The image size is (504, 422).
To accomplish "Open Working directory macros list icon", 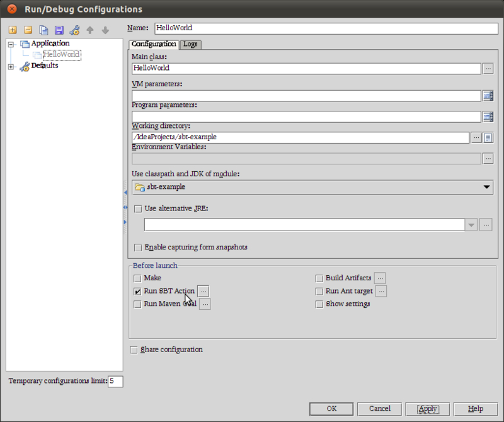I will pyautogui.click(x=488, y=137).
